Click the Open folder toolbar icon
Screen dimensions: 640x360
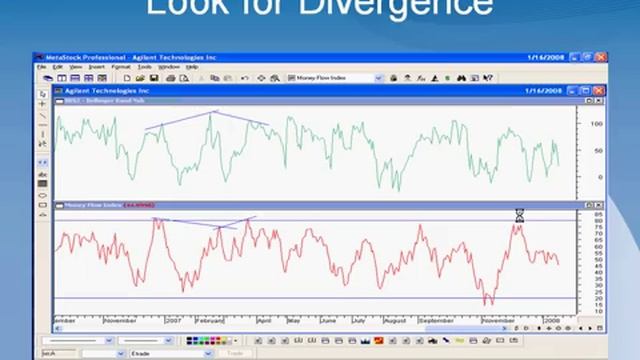(140, 78)
